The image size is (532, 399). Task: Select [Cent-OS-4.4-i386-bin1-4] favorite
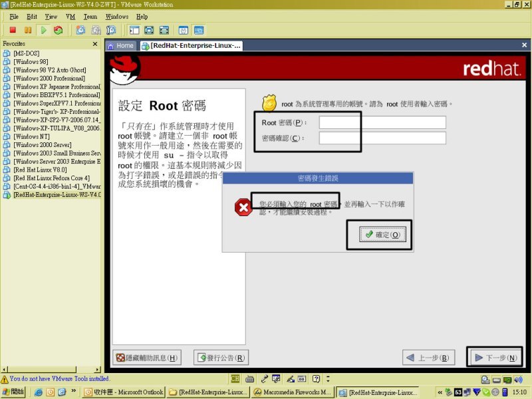pos(57,186)
